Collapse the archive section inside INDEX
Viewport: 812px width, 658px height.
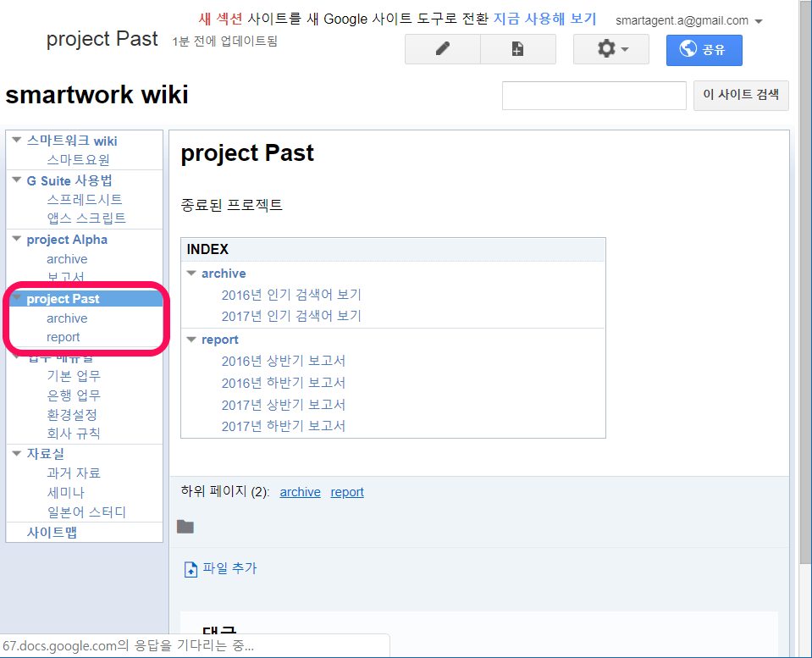point(191,274)
